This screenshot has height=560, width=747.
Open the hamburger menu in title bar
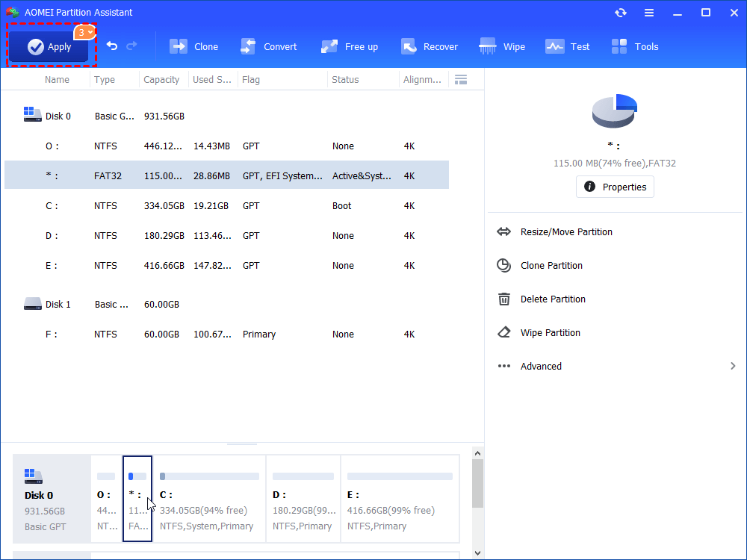[649, 13]
